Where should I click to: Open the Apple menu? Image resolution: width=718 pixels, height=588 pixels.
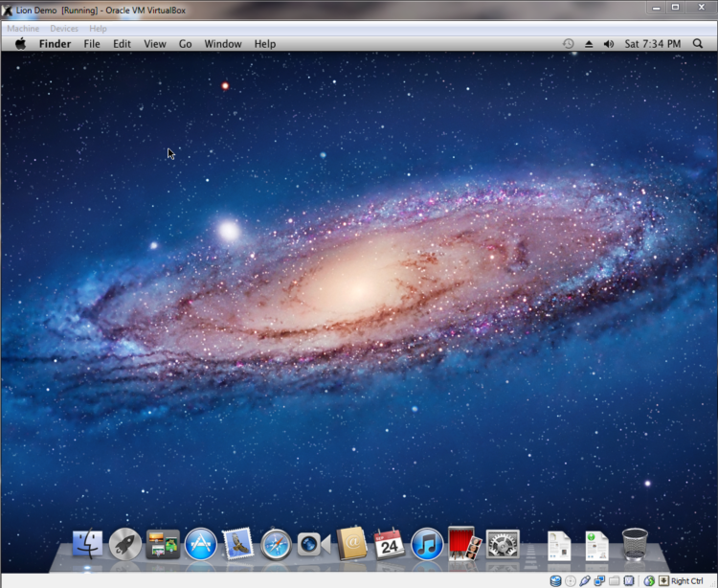(21, 44)
